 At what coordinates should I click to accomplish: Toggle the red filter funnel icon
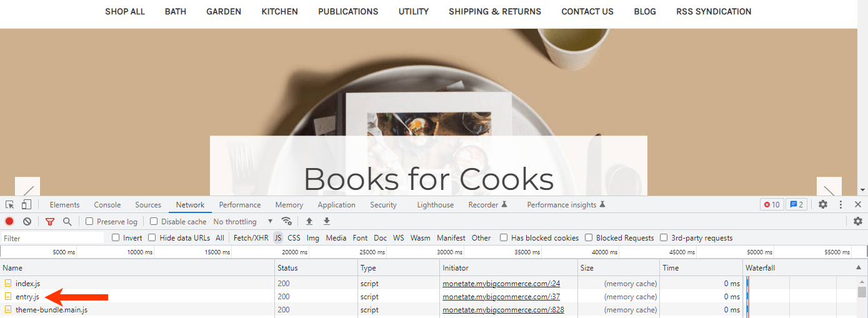coord(50,221)
